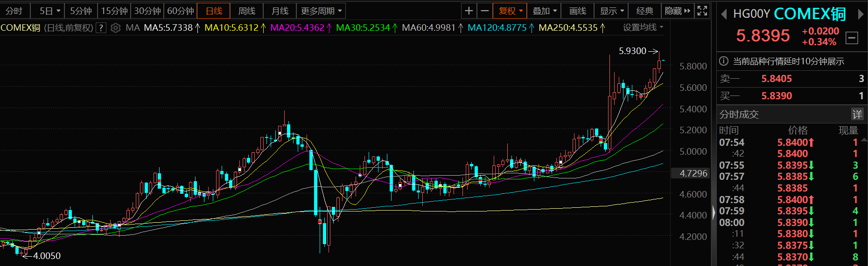
Task: Open the MA indicator settings gear
Action: coord(116,28)
